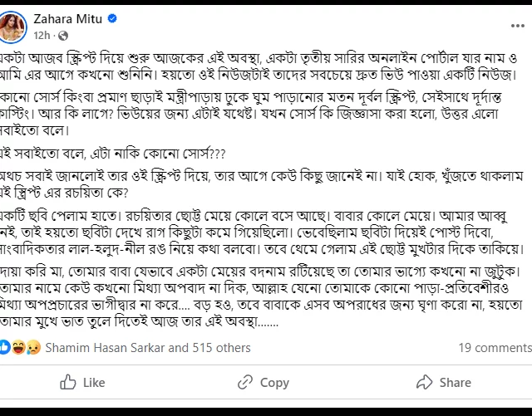Click the Zahara Mitu profile name
This screenshot has height=416, width=532.
pyautogui.click(x=68, y=19)
